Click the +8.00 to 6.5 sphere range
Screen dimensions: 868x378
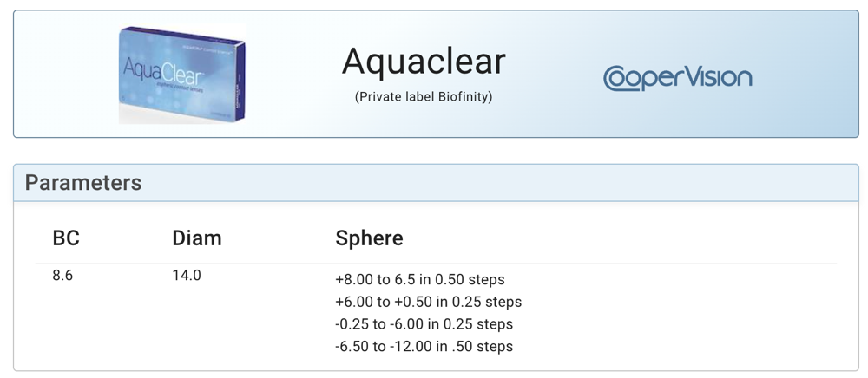coord(419,280)
